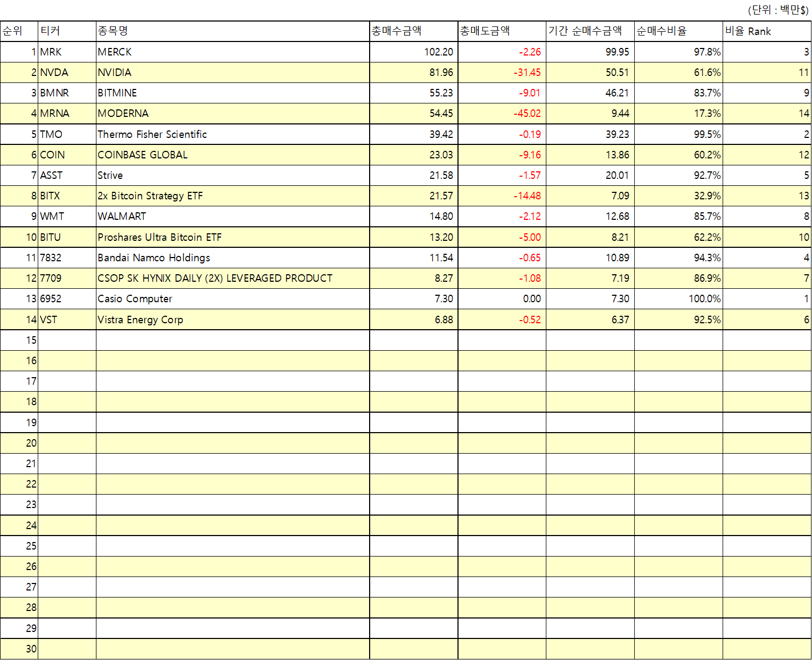Click the 종목명 header cell
The width and height of the screenshot is (812, 660).
point(233,31)
